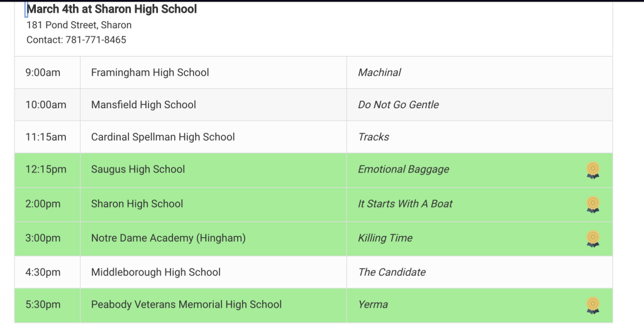Click the medal icon beside Killing Time
The height and width of the screenshot is (331, 644).
[x=592, y=238]
